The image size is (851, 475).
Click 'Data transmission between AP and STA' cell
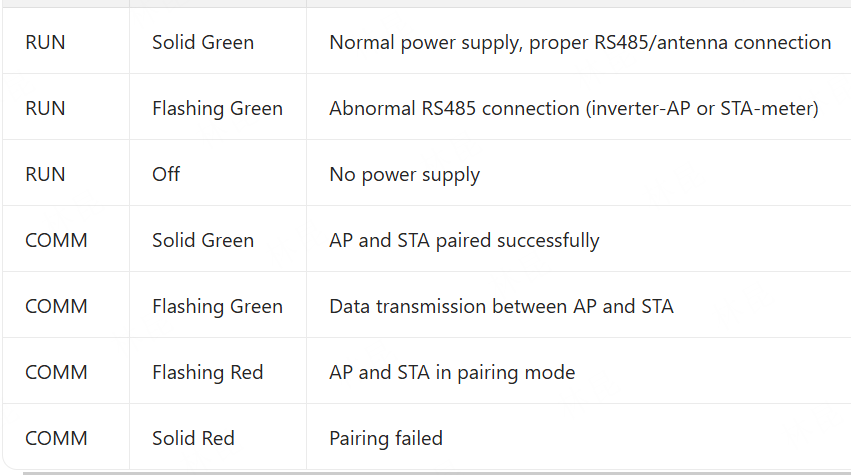coord(501,306)
